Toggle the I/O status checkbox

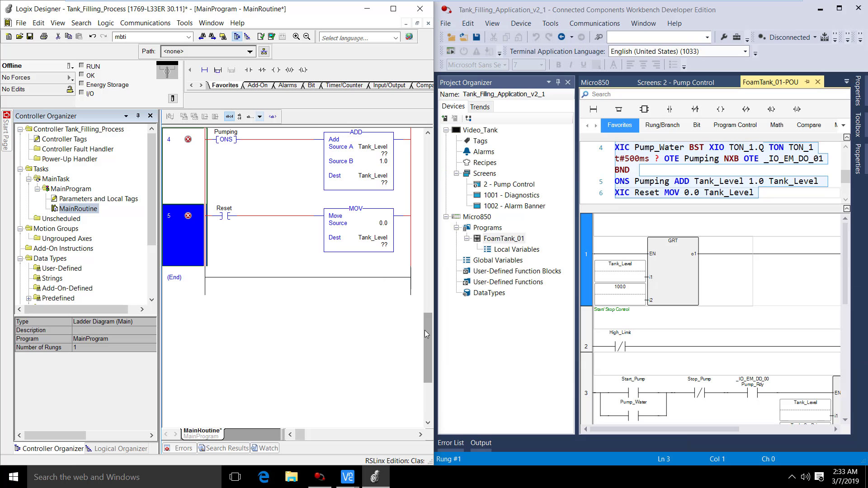point(82,93)
